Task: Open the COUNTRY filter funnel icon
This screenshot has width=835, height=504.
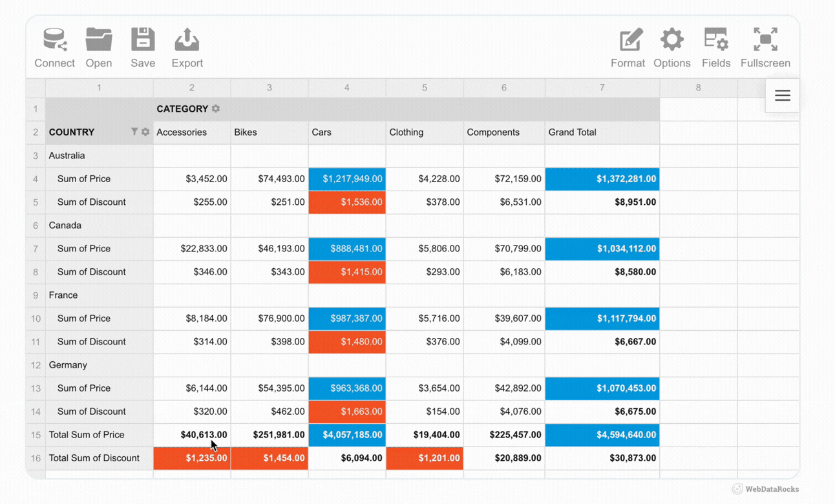Action: pos(134,132)
